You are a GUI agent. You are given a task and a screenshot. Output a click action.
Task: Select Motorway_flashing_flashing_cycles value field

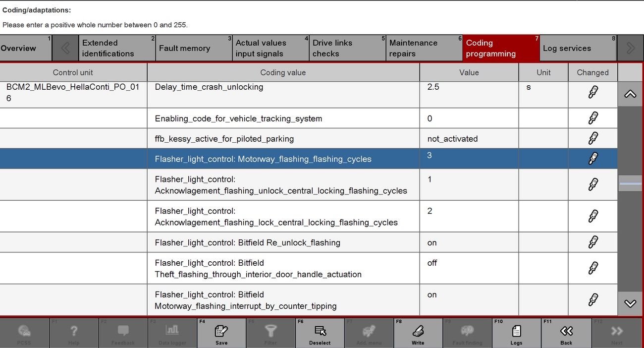click(469, 159)
